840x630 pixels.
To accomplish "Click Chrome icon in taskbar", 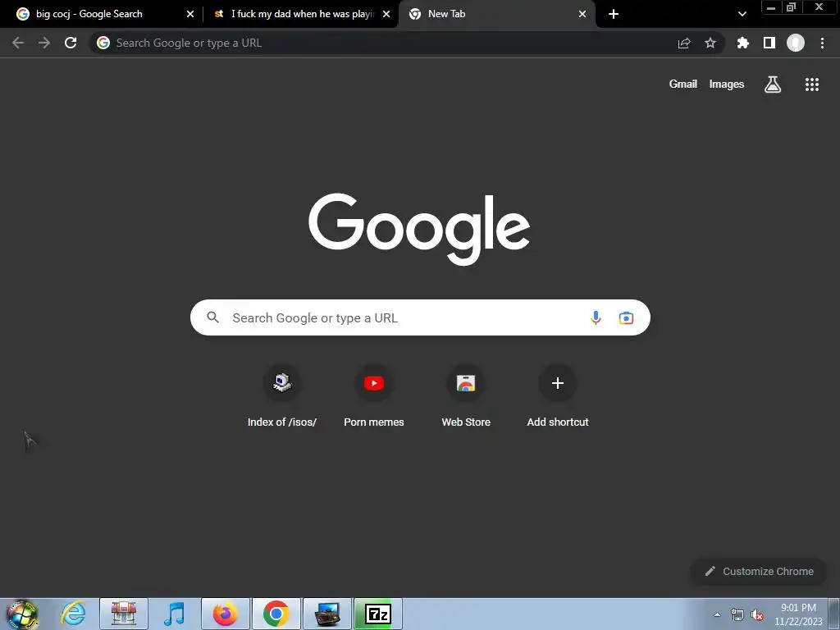I will click(276, 614).
